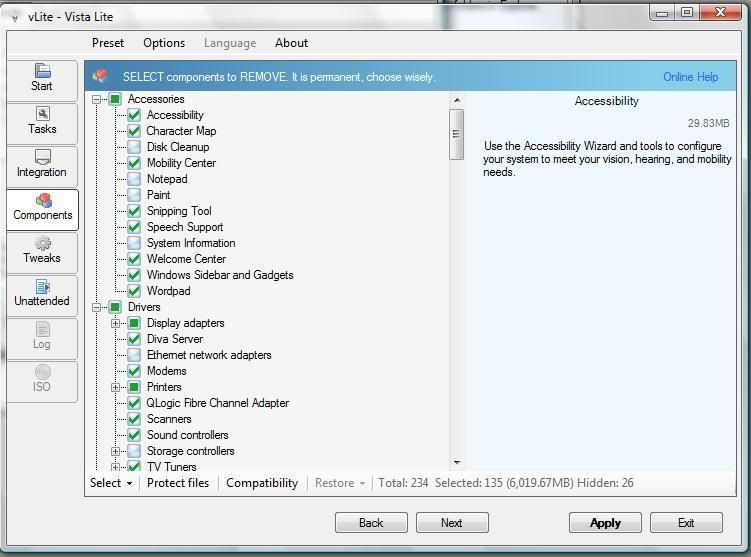The height and width of the screenshot is (557, 751).
Task: Expand the Display adapters node
Action: [115, 323]
